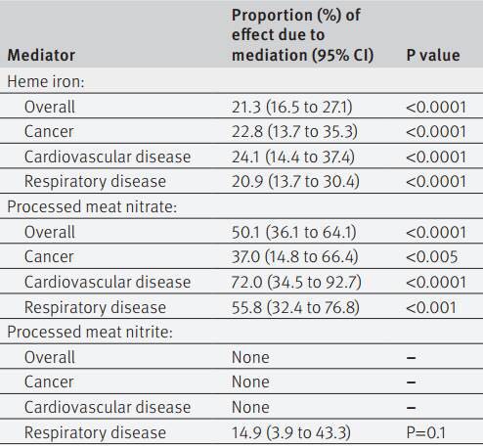Click the Heme iron group label
The height and width of the screenshot is (448, 483).
[x=46, y=81]
